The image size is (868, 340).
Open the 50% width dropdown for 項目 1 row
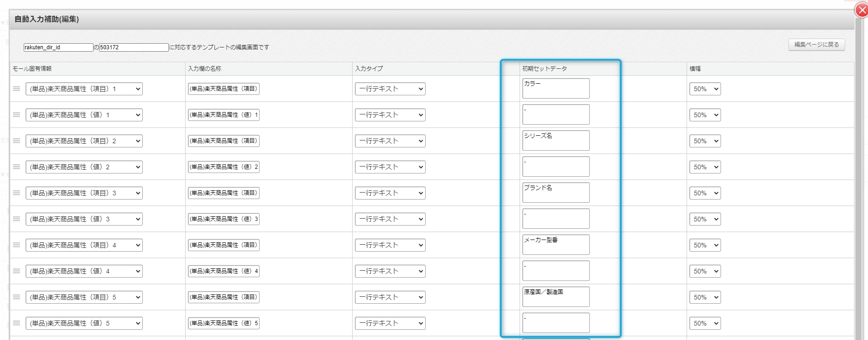(x=705, y=89)
